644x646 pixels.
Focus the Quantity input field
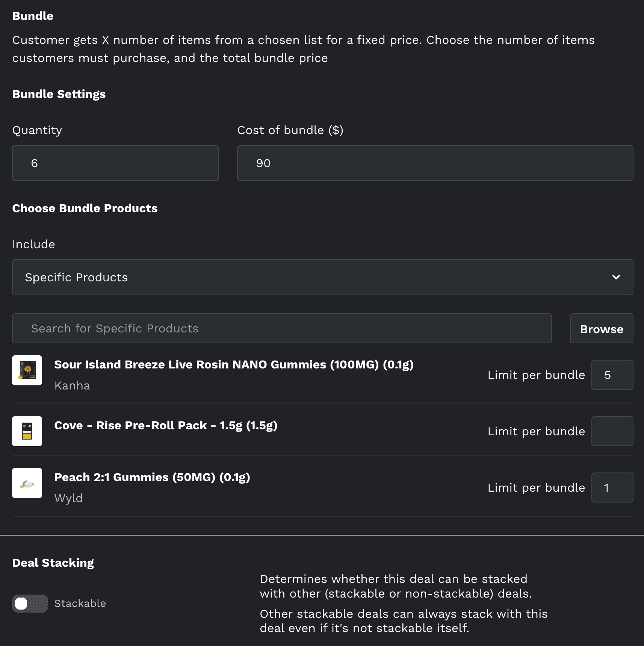pyautogui.click(x=115, y=163)
